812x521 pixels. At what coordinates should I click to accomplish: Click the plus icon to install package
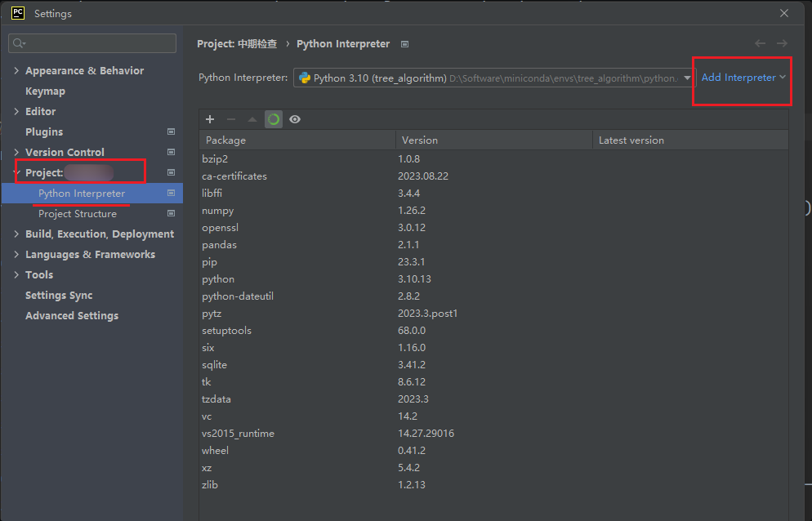[x=210, y=119]
